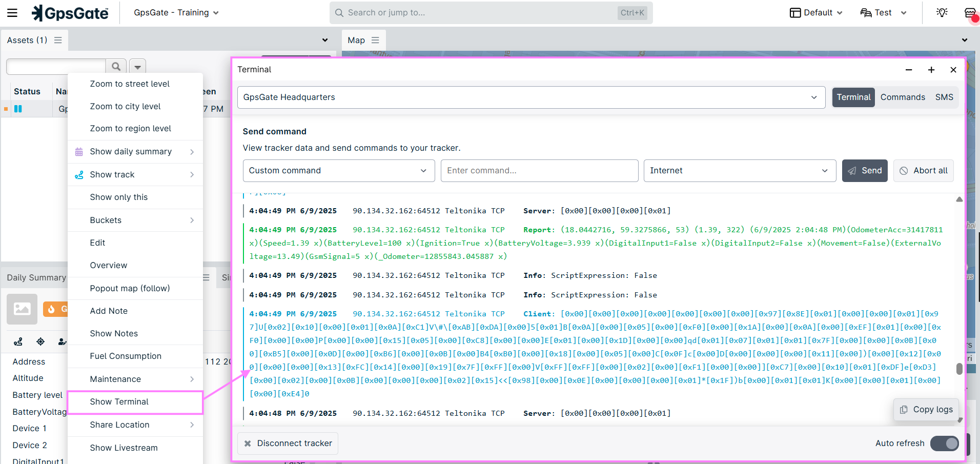This screenshot has width=980, height=464.
Task: Select the Map tab
Action: (356, 40)
